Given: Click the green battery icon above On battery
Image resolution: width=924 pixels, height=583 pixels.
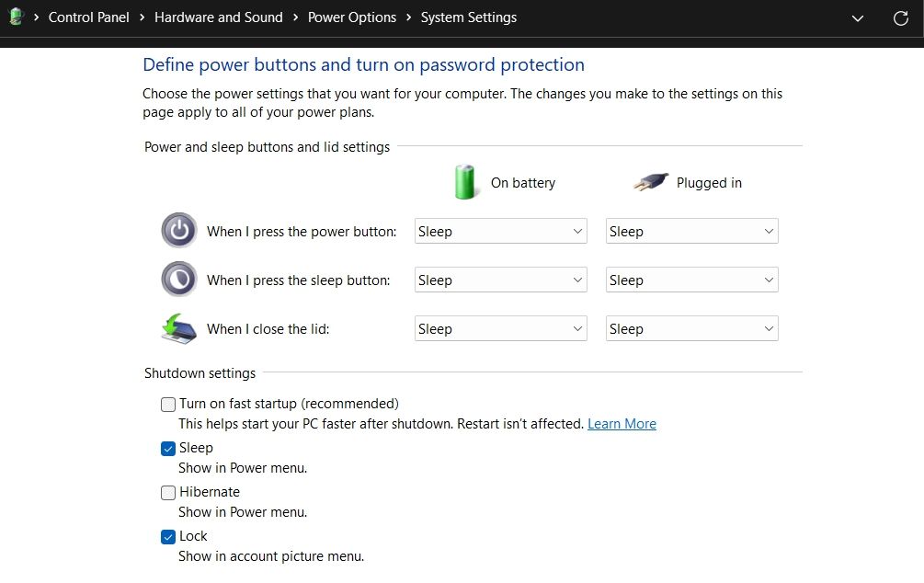Looking at the screenshot, I should pyautogui.click(x=465, y=182).
